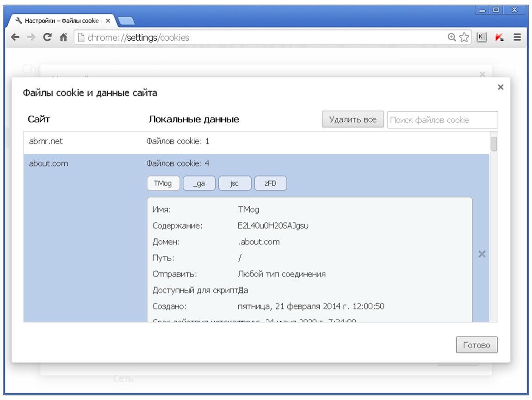Image resolution: width=532 pixels, height=400 pixels.
Task: Open the Chrome hamburger menu
Action: coord(517,37)
